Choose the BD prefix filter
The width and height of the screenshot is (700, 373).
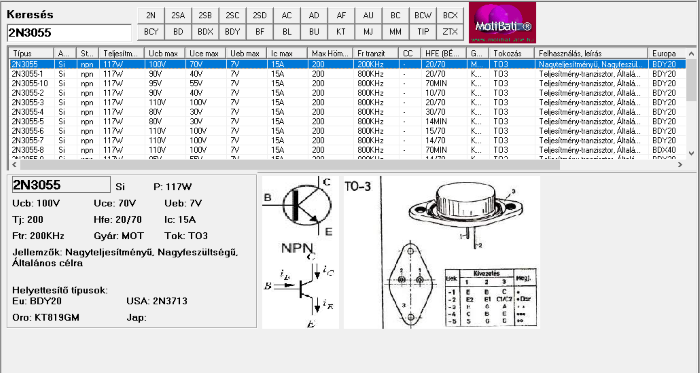(178, 32)
